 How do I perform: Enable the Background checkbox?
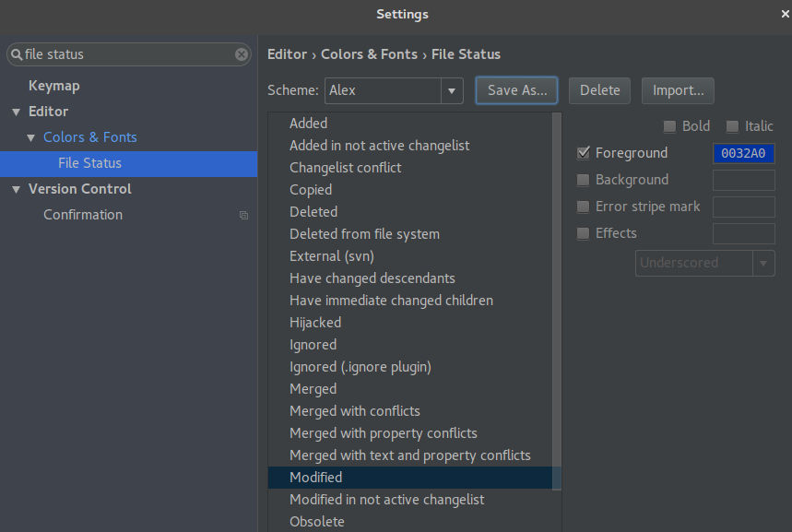tap(583, 180)
